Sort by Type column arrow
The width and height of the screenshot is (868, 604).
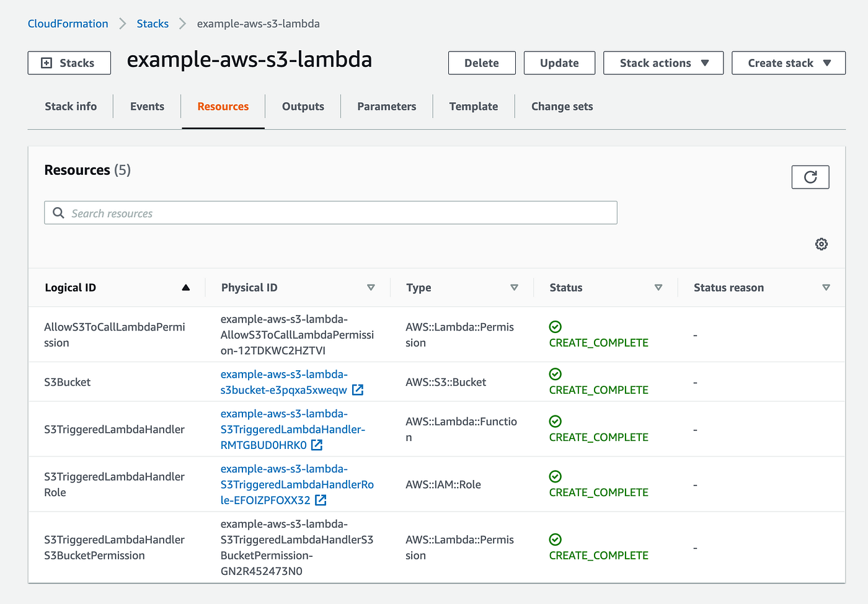514,287
